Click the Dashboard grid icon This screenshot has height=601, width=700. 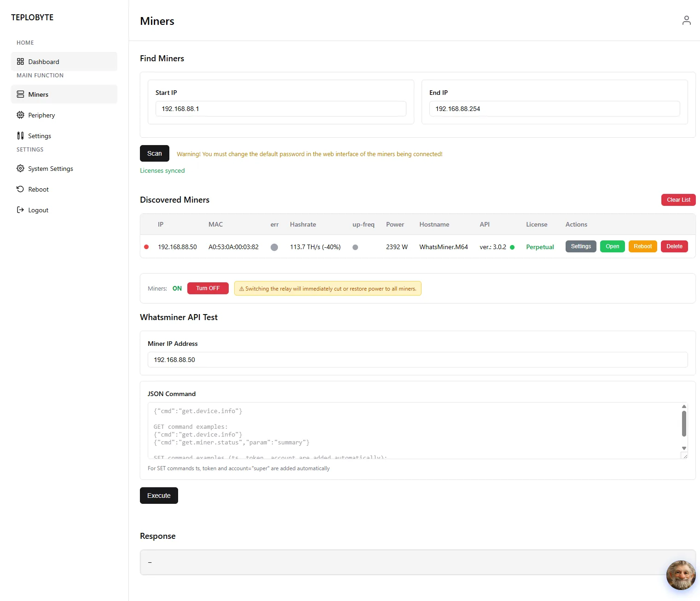(20, 62)
